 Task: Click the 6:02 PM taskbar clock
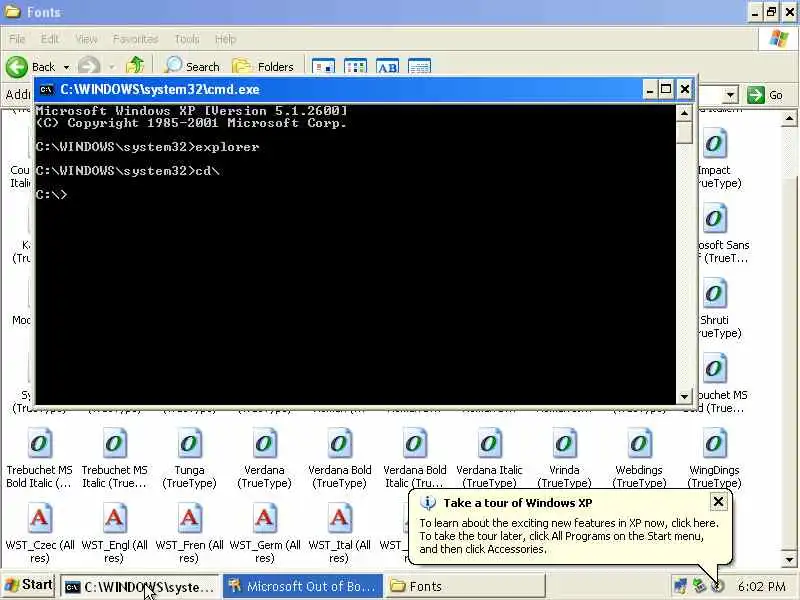coord(762,587)
